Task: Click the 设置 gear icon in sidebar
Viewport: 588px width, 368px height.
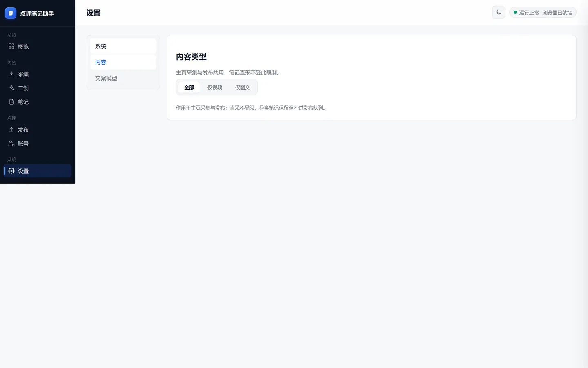Action: 11,171
